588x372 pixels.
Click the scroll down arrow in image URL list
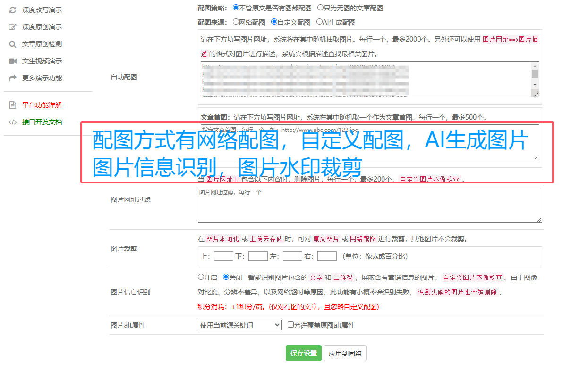click(x=535, y=84)
